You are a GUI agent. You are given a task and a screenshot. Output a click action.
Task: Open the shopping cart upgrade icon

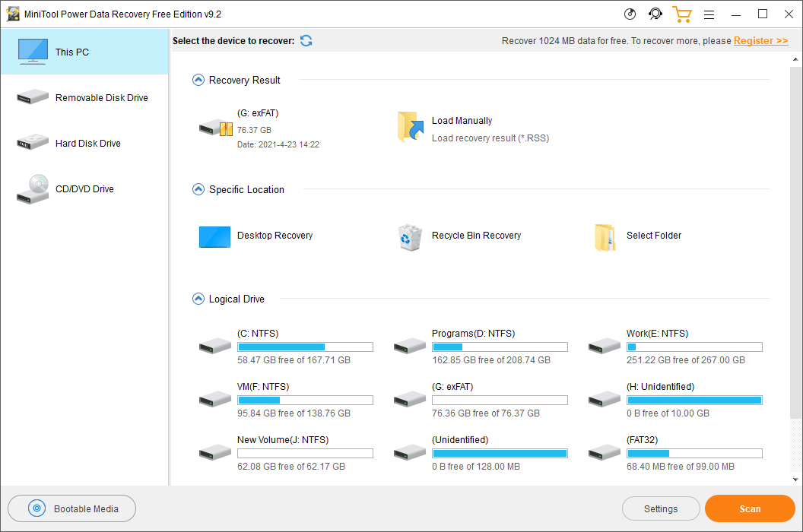coord(681,14)
